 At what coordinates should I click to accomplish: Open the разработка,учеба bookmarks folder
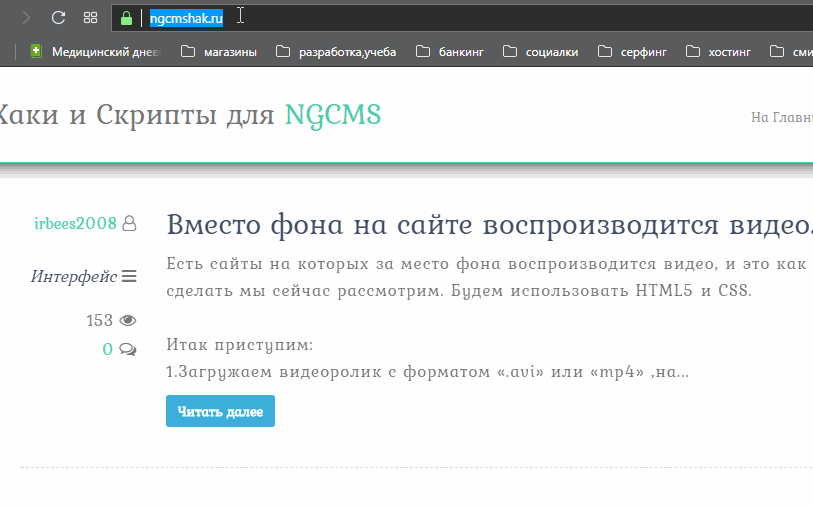pos(336,52)
